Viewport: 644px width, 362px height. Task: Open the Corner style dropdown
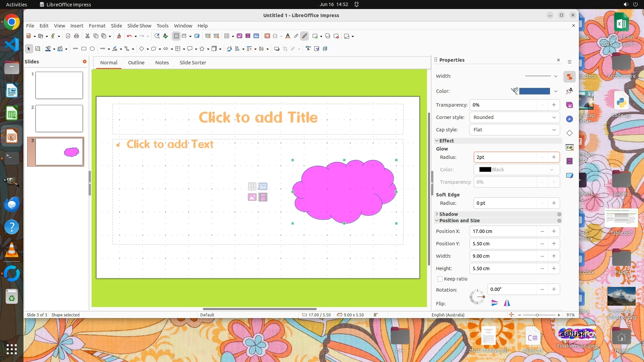tap(515, 117)
